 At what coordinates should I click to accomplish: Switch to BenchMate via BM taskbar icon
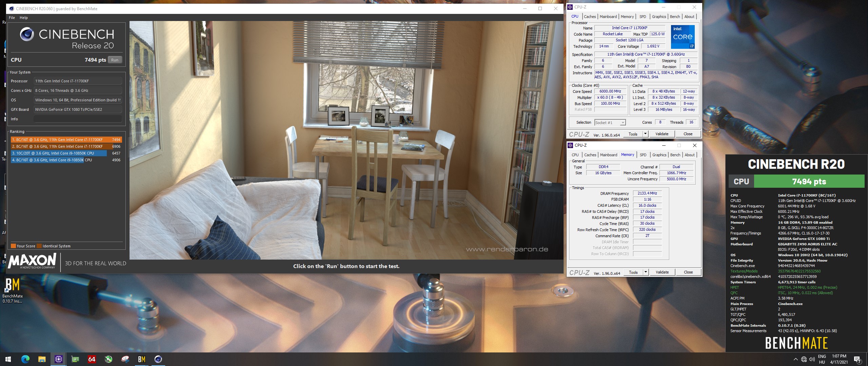[142, 359]
